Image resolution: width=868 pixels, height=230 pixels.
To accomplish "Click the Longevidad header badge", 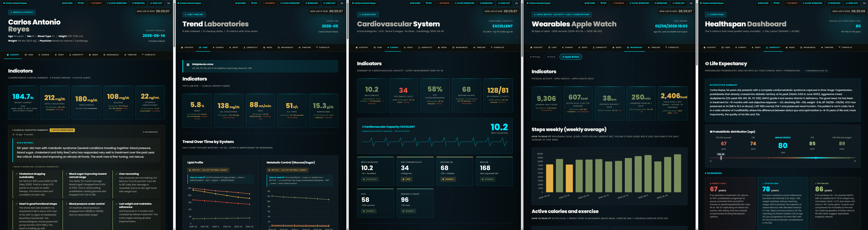I will 715,15.
